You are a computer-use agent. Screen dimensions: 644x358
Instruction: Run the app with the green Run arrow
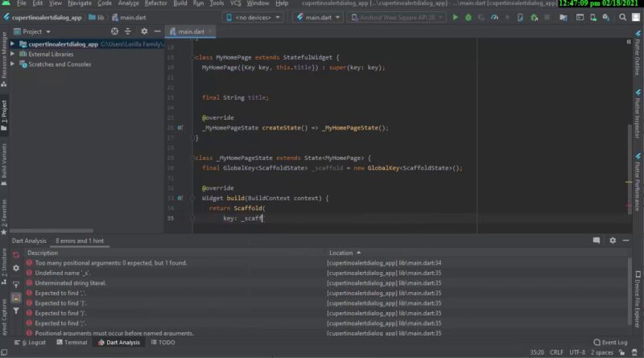(x=455, y=17)
